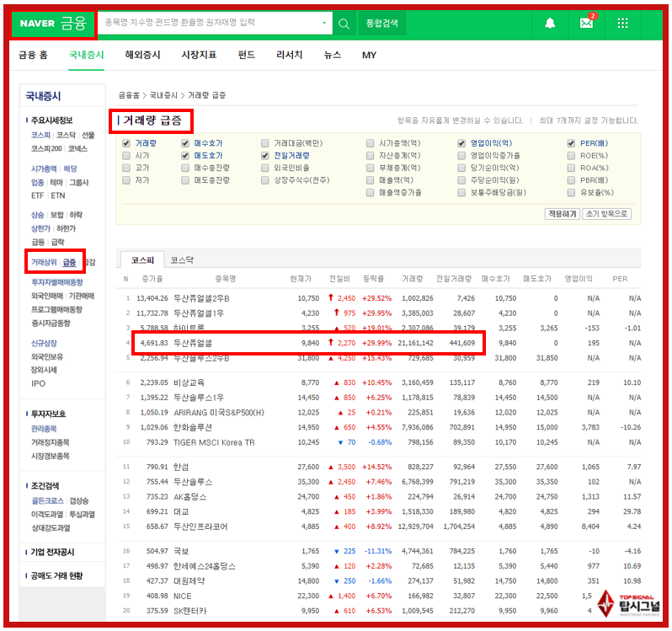Click the 거래량 column header

412,279
